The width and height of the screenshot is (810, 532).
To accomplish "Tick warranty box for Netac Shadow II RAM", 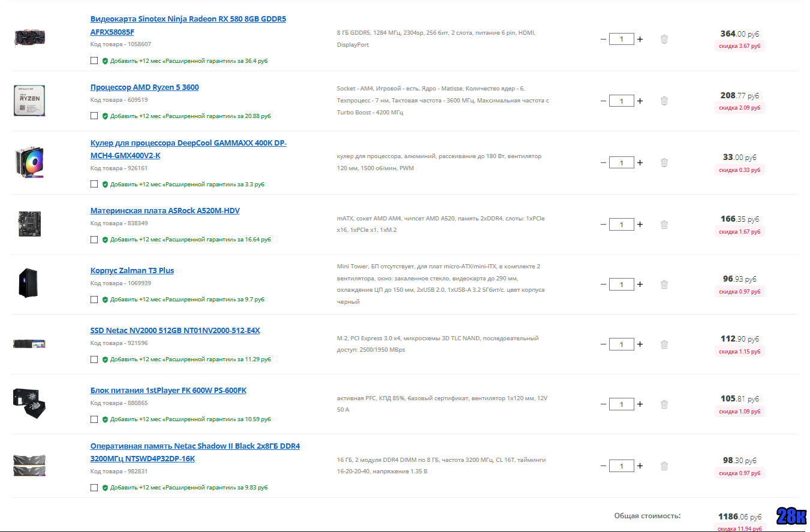I will pos(94,487).
